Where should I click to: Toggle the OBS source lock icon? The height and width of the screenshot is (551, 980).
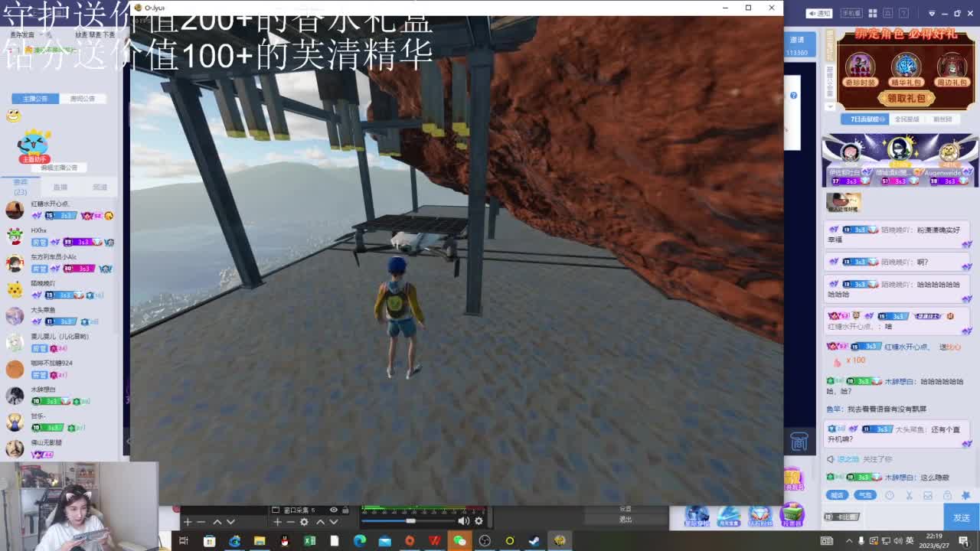tap(345, 510)
